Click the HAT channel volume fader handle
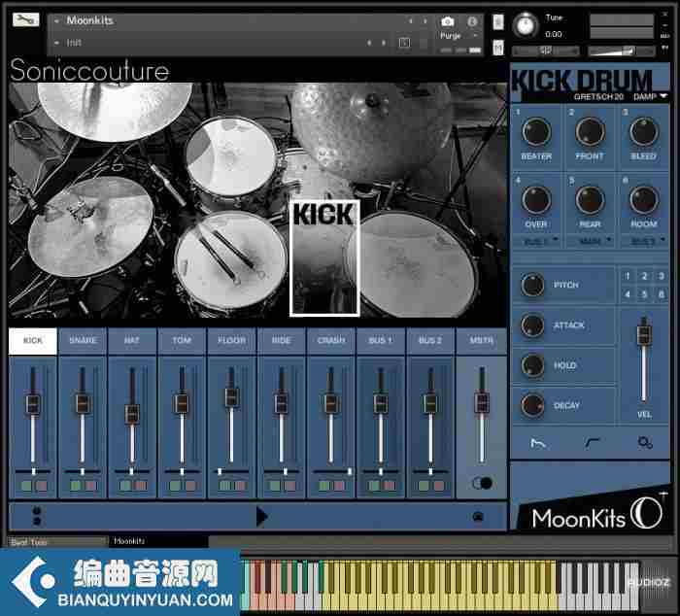 [x=132, y=413]
